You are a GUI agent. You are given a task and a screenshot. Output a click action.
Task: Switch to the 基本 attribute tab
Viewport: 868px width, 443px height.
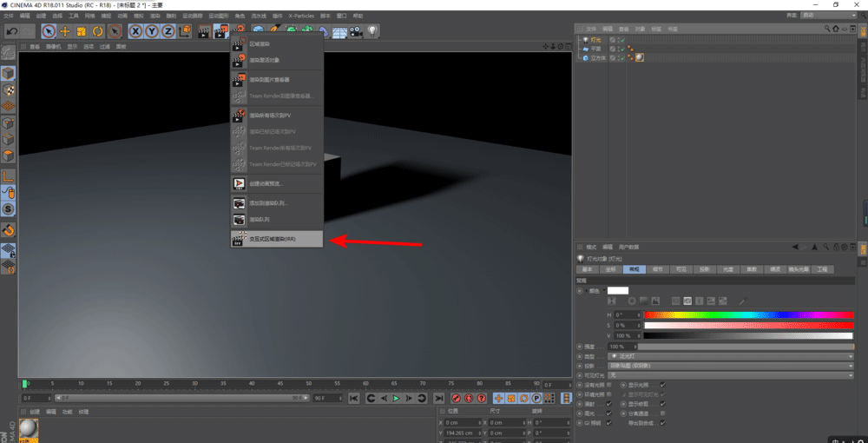(588, 269)
